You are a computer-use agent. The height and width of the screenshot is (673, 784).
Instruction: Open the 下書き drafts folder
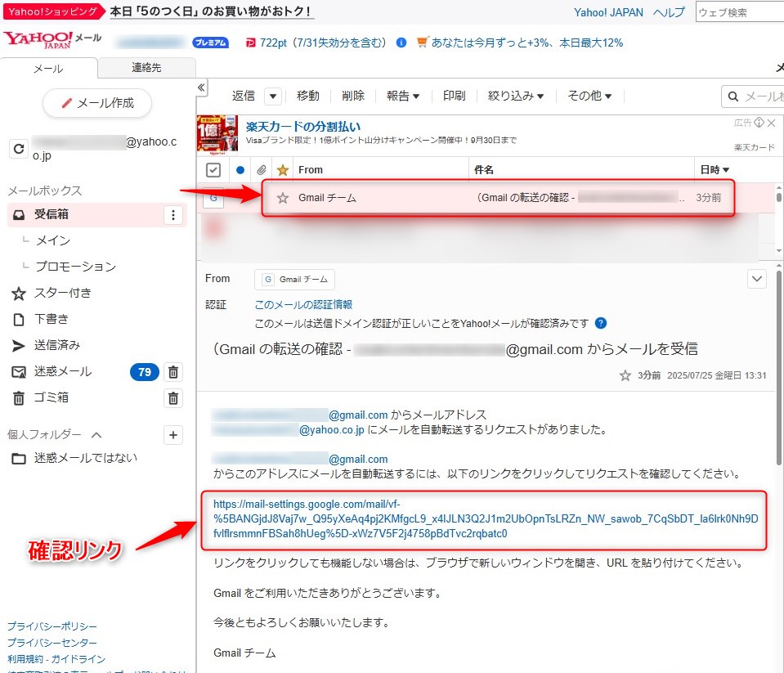pos(51,319)
